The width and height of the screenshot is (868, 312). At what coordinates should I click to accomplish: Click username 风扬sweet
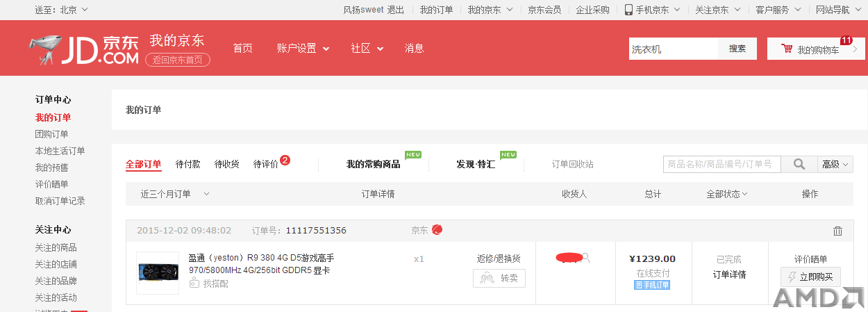363,10
